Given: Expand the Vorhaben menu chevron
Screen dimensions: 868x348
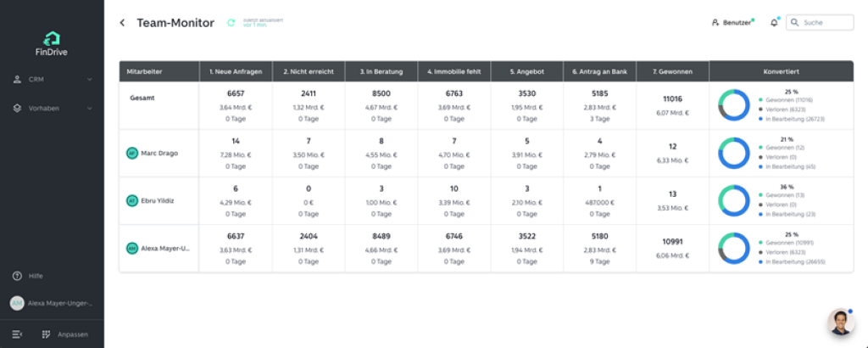Looking at the screenshot, I should tap(90, 109).
